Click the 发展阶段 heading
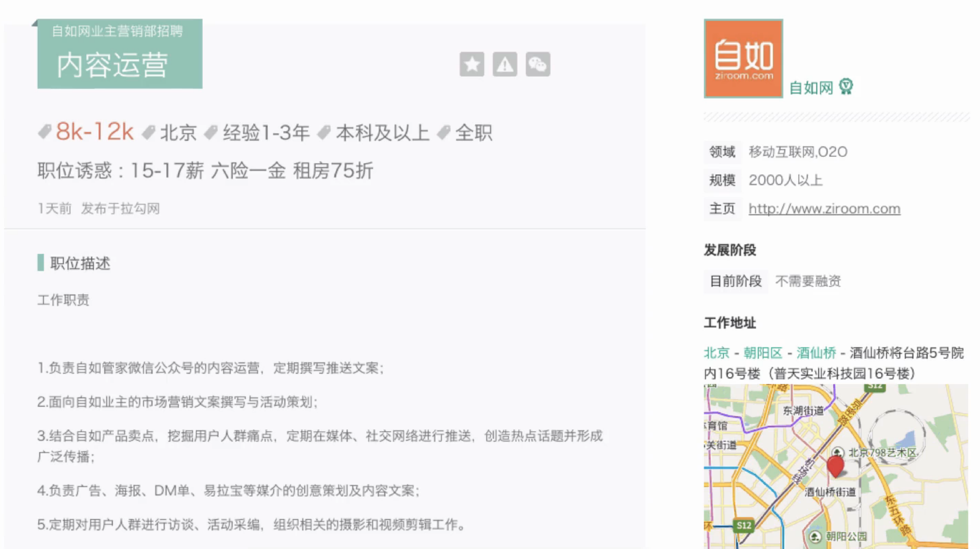 [x=730, y=250]
